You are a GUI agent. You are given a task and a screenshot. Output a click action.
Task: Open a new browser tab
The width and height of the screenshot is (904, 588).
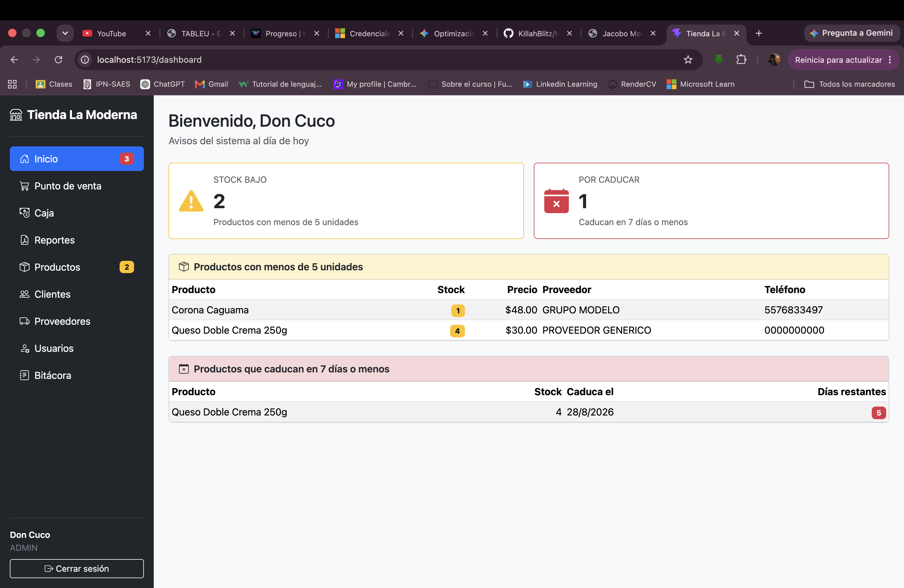(759, 34)
